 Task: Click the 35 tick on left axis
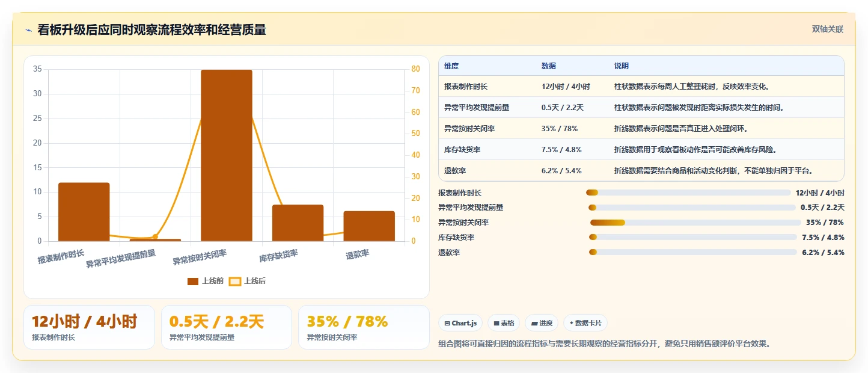(x=37, y=69)
